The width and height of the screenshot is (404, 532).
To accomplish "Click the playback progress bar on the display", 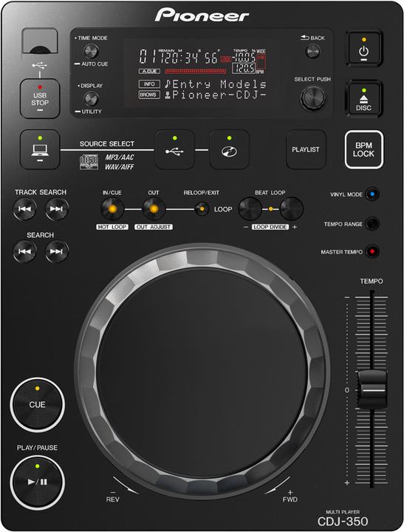I will tap(196, 71).
